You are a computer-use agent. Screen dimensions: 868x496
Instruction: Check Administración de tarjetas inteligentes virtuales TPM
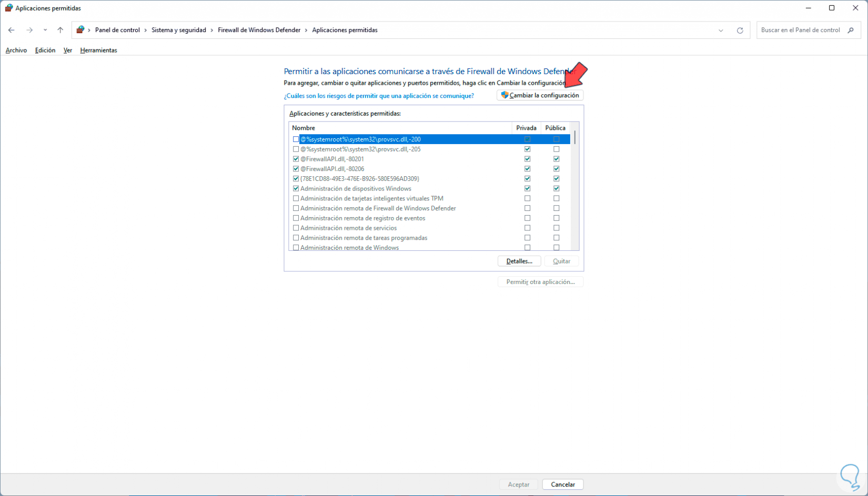(x=296, y=198)
